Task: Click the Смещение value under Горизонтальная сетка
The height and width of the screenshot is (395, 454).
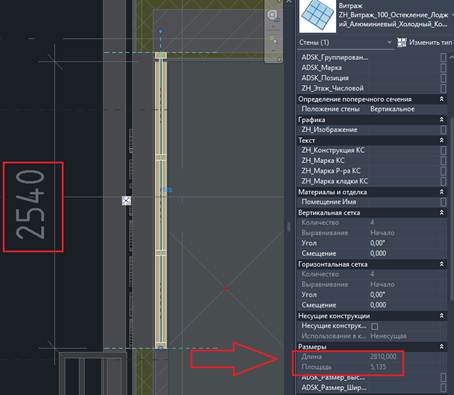Action: (378, 305)
